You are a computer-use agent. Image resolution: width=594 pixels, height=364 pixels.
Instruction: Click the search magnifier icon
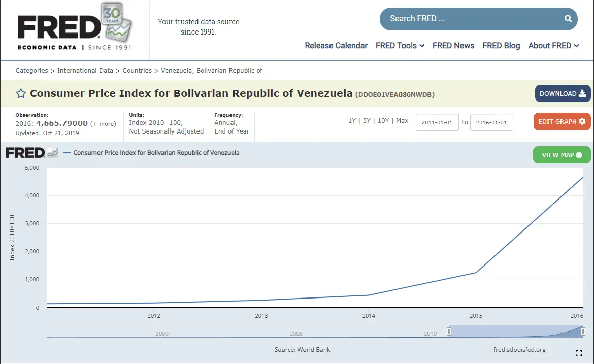(x=568, y=19)
